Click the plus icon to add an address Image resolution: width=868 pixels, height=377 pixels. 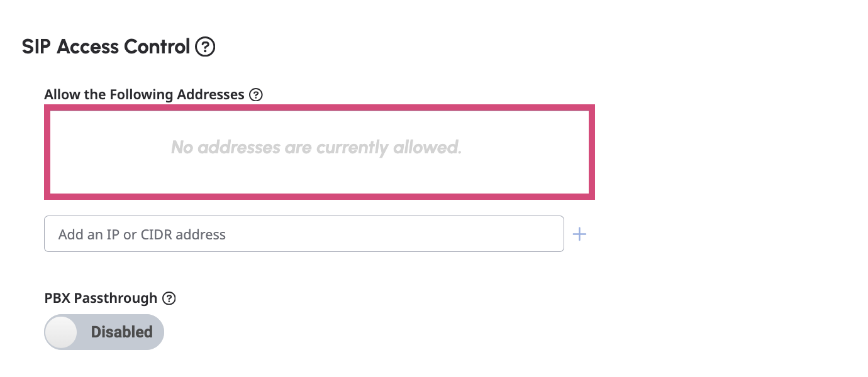click(579, 234)
